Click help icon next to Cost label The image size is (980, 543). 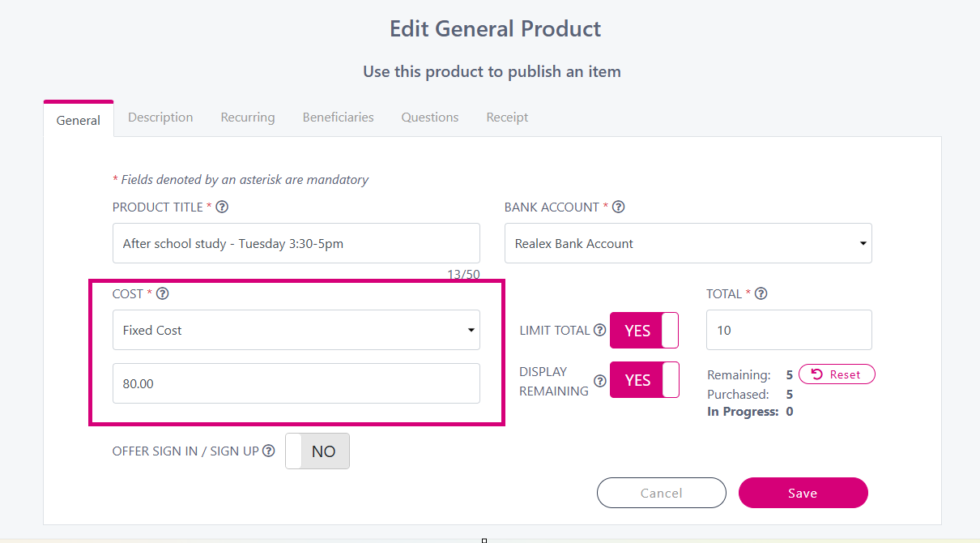pos(162,293)
